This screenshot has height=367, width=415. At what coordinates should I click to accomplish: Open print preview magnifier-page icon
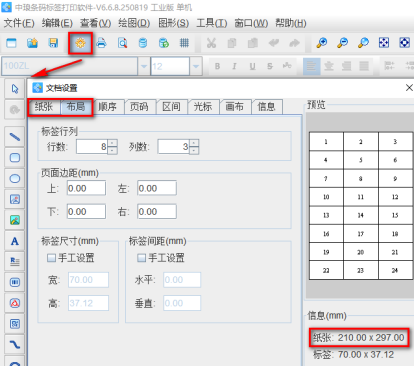pos(122,43)
